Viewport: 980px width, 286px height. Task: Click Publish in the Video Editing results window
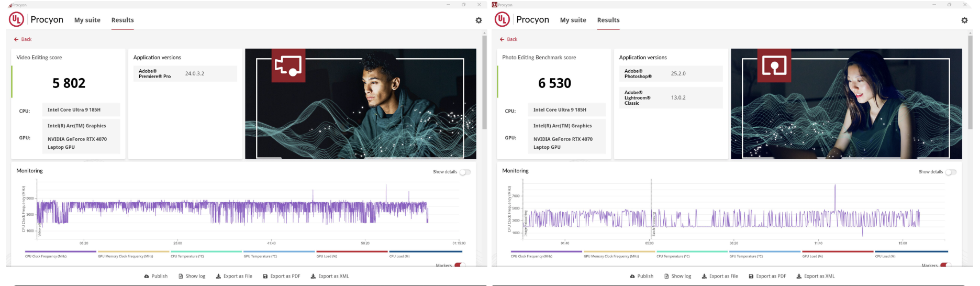pos(156,276)
